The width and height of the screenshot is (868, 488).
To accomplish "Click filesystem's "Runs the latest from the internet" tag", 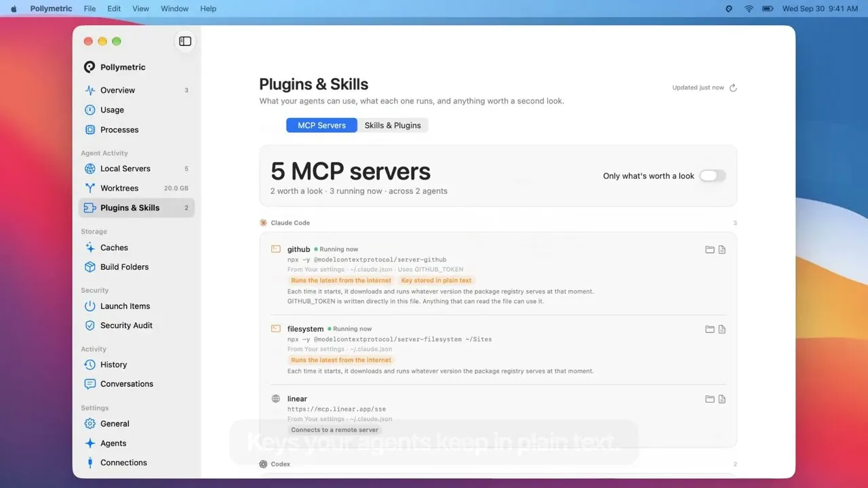I will tap(341, 361).
